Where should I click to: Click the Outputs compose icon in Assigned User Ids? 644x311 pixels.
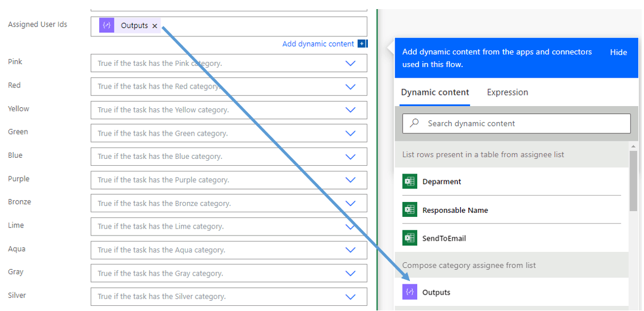pyautogui.click(x=107, y=26)
